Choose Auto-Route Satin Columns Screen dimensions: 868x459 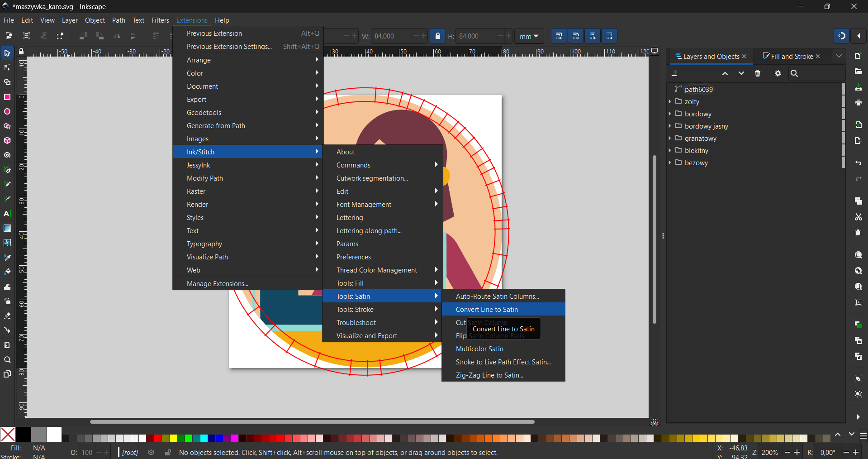pyautogui.click(x=503, y=296)
